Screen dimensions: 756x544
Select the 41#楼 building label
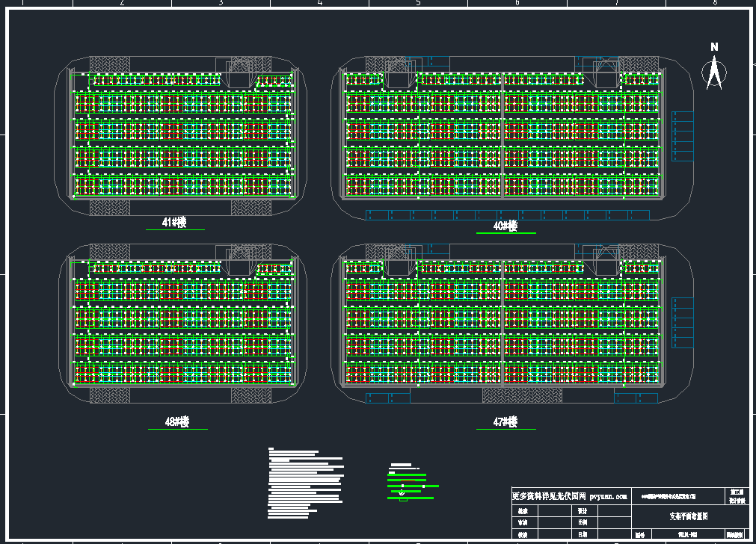174,222
